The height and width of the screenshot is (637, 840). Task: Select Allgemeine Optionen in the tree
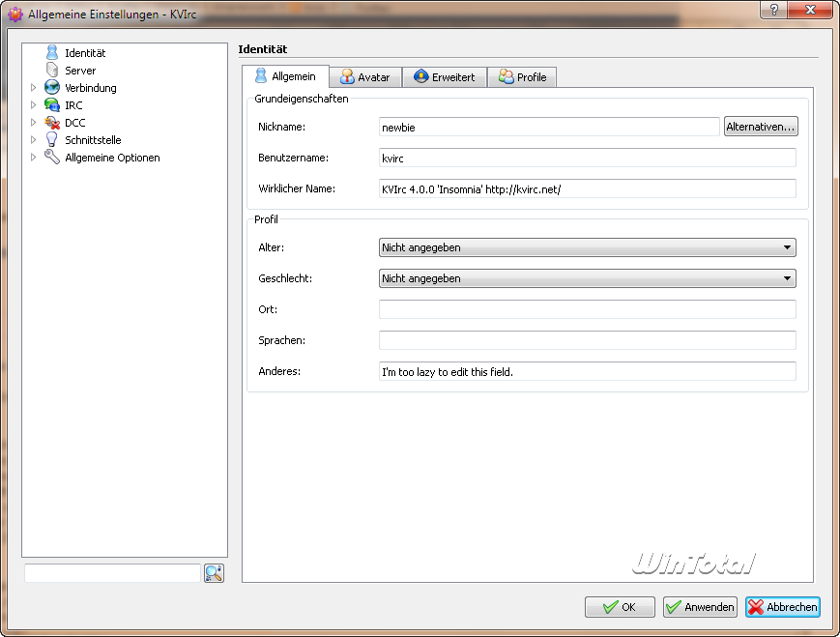(112, 158)
